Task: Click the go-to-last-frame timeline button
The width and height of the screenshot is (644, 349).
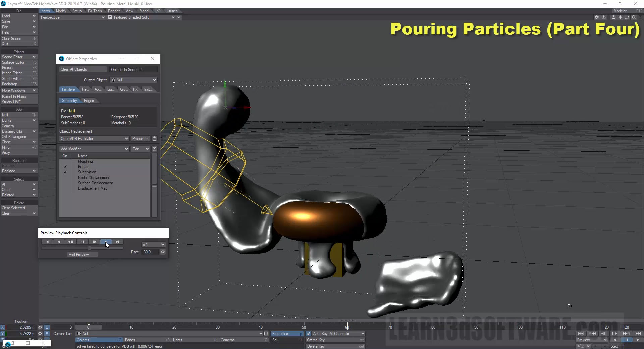Action: 638,333
